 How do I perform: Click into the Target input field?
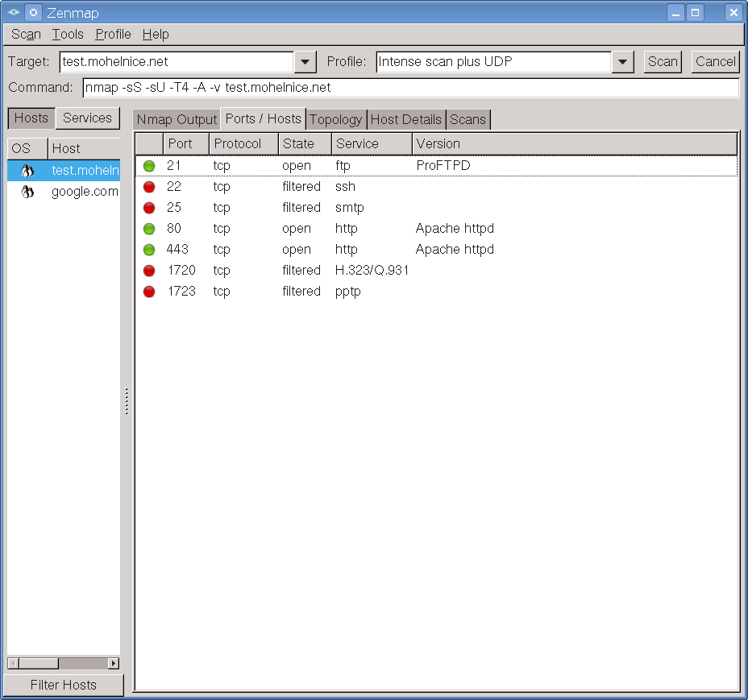(177, 62)
